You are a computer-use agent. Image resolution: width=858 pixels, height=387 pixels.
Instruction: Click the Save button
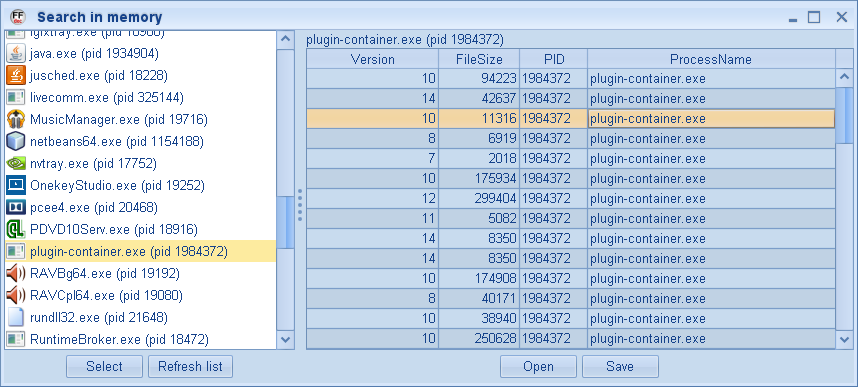click(620, 366)
